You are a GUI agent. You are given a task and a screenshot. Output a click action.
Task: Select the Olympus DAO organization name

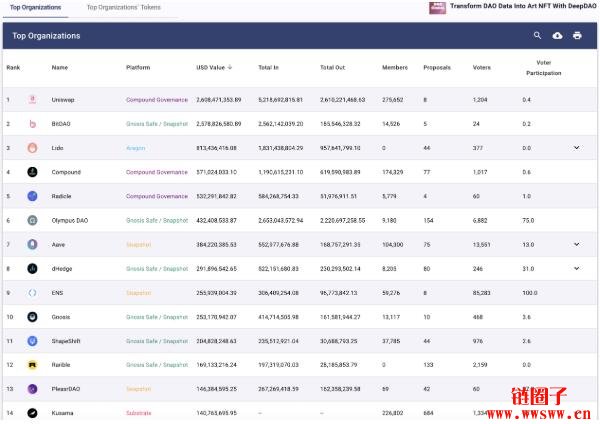70,220
